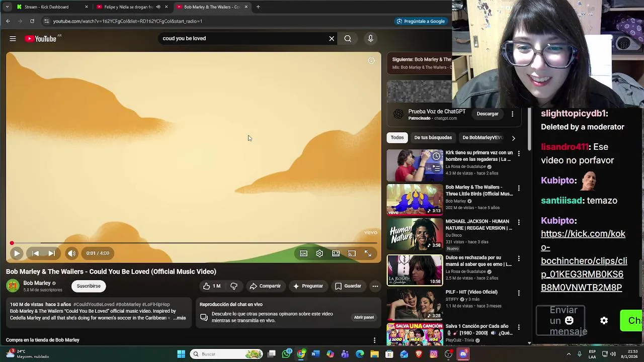Download ChatGPT via Descargar button
644x362 pixels.
488,114
